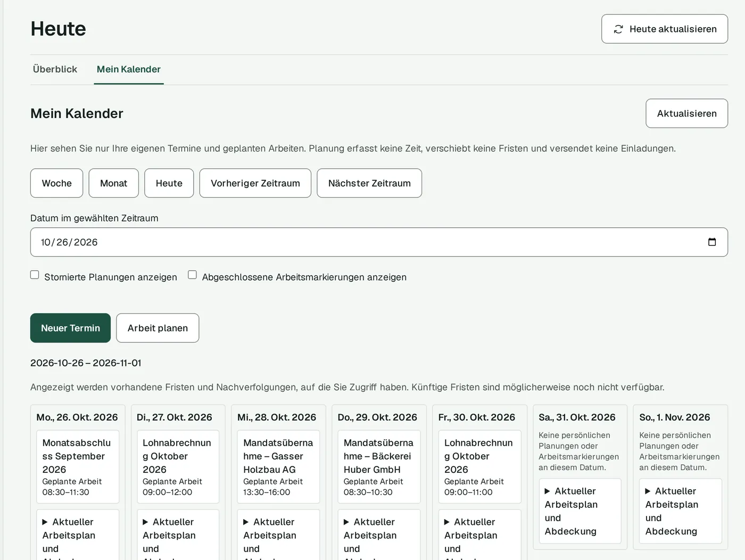Jump to Heute in calendar
The width and height of the screenshot is (745, 560).
coord(169,183)
